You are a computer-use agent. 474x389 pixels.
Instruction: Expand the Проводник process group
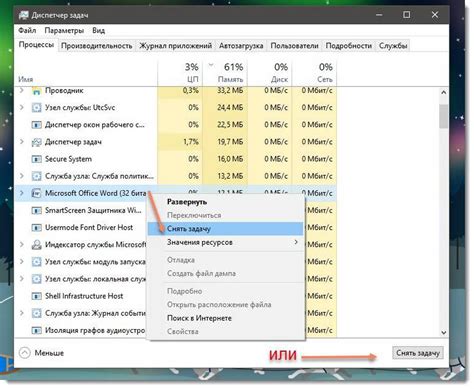(x=22, y=90)
